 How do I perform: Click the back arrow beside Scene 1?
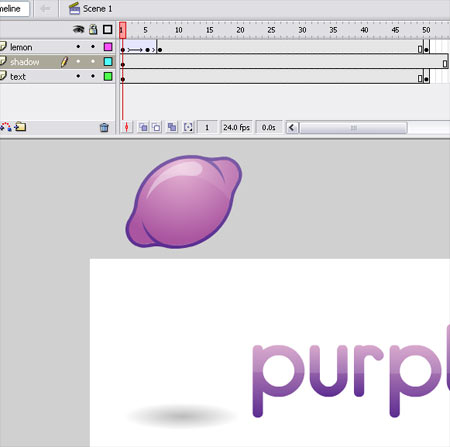(x=45, y=8)
